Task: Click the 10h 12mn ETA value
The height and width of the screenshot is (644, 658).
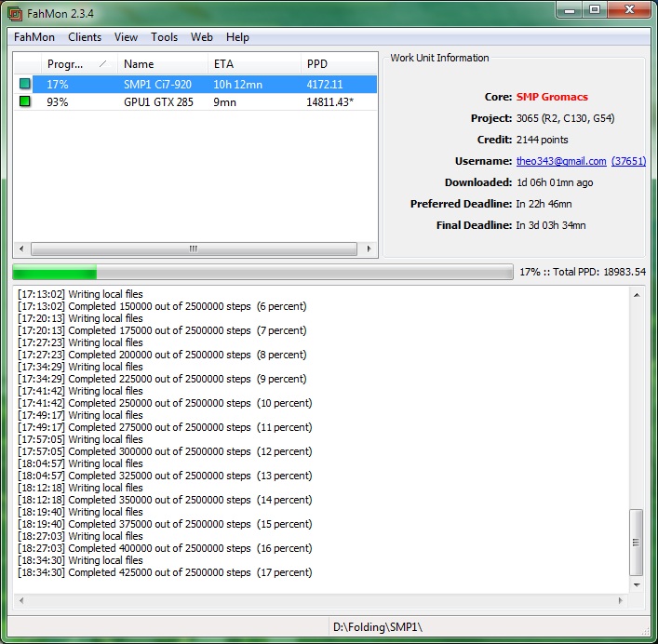Action: coord(237,85)
